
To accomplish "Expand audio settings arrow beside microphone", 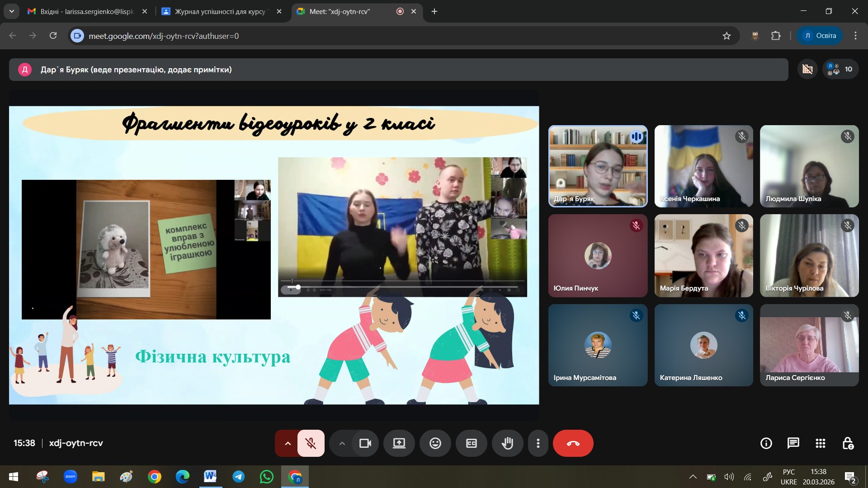I will (x=288, y=443).
